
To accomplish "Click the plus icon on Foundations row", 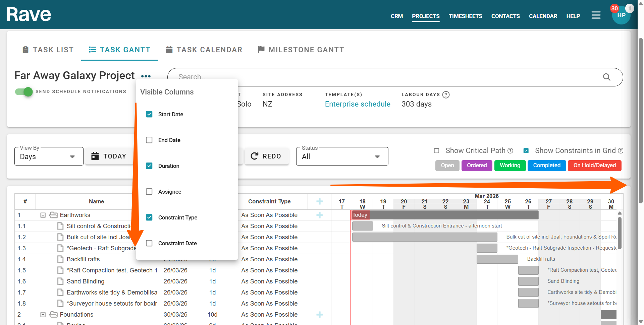I will tap(320, 315).
